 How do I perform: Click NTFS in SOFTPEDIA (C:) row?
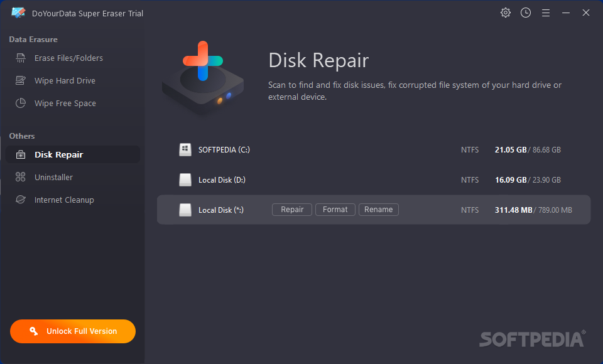pos(470,150)
